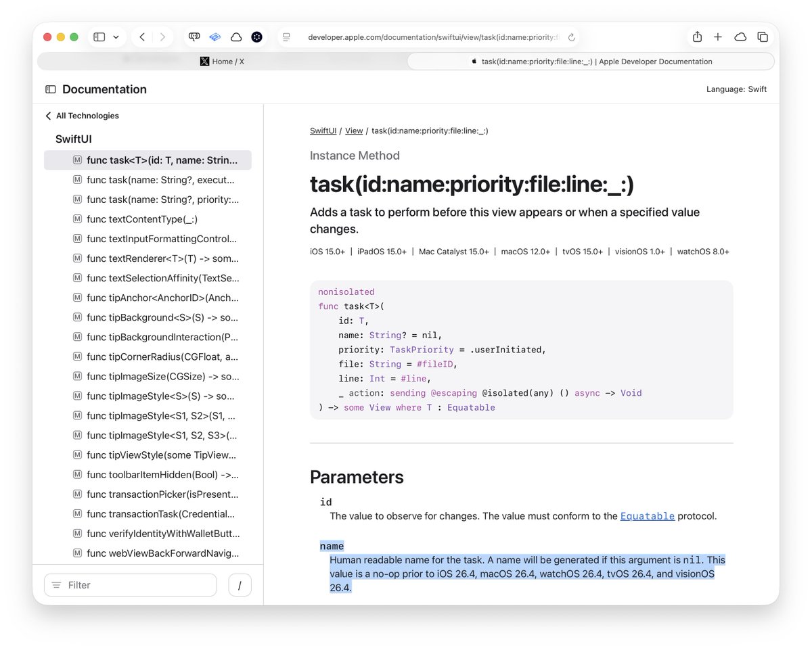The image size is (812, 648).
Task: Open func toolbarItemHidden(Bool) row
Action: click(148, 474)
